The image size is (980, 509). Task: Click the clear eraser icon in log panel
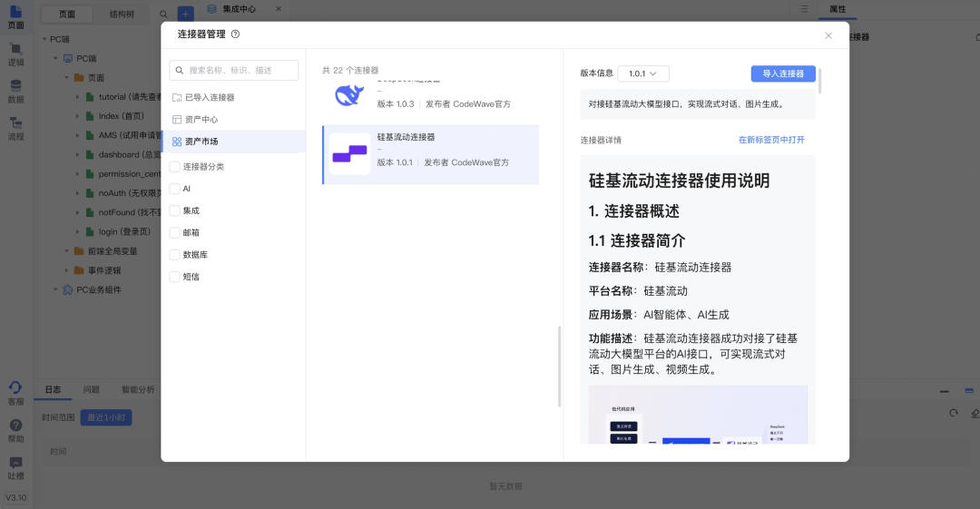[975, 413]
